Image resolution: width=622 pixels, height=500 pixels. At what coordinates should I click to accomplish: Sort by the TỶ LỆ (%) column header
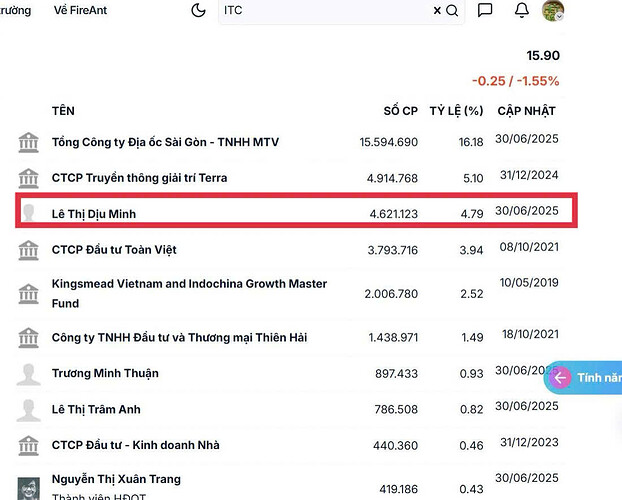tap(456, 111)
